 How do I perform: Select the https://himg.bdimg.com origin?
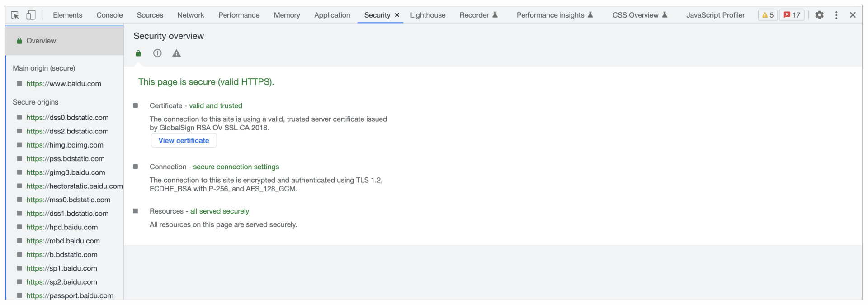[65, 145]
